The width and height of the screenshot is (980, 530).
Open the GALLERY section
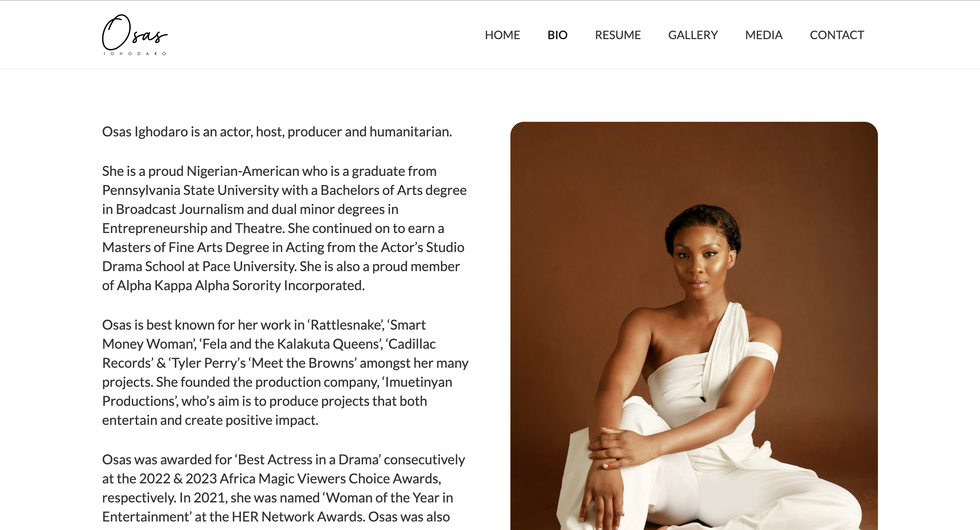coord(693,35)
